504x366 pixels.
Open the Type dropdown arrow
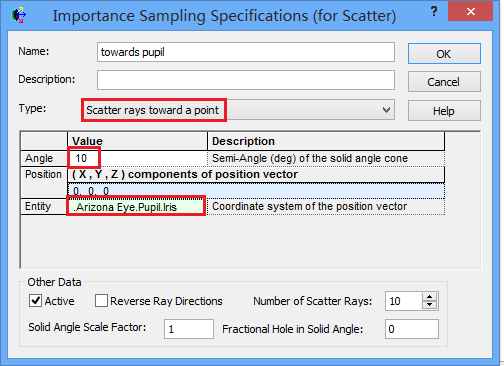[x=386, y=110]
